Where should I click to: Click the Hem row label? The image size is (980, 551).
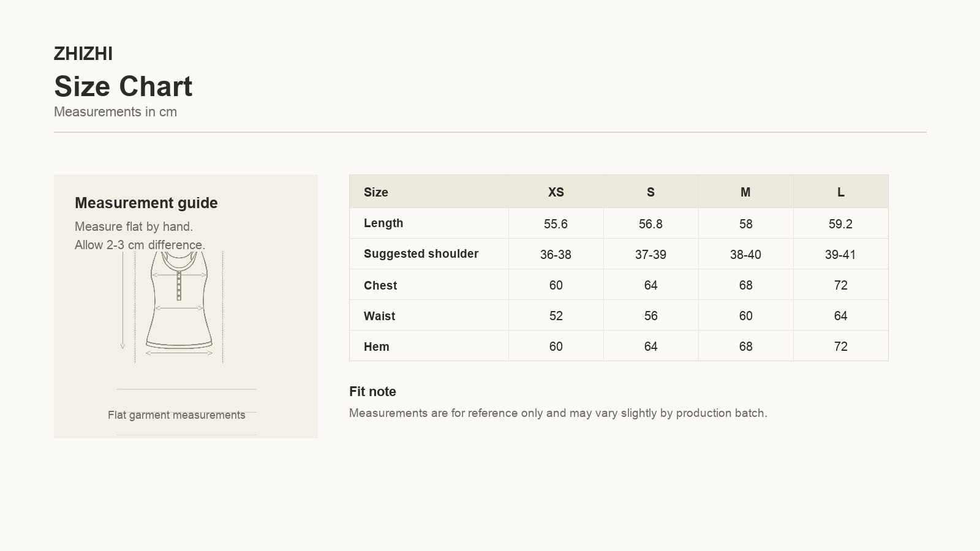tap(377, 347)
